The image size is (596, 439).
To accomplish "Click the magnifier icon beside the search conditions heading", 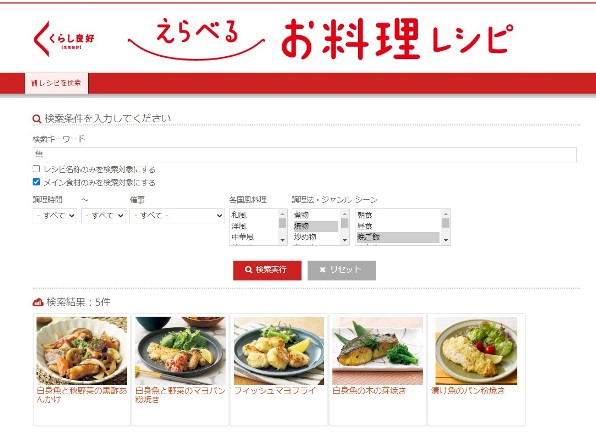I will (x=37, y=119).
